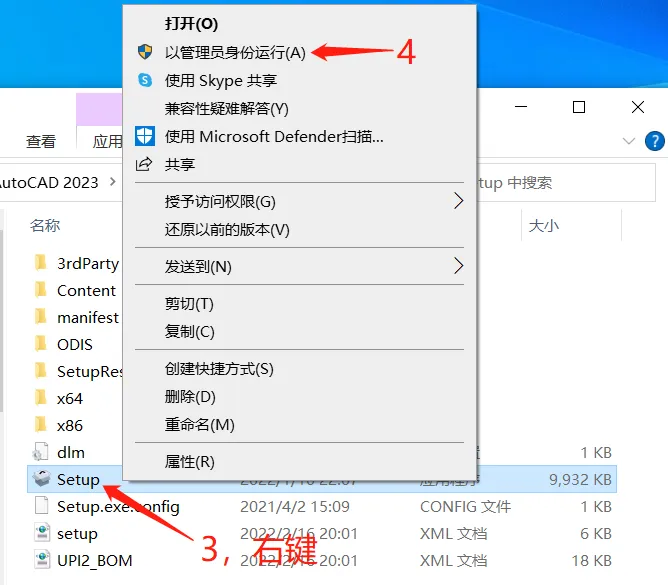Click the search box for this folder
The width and height of the screenshot is (668, 585).
[x=566, y=183]
